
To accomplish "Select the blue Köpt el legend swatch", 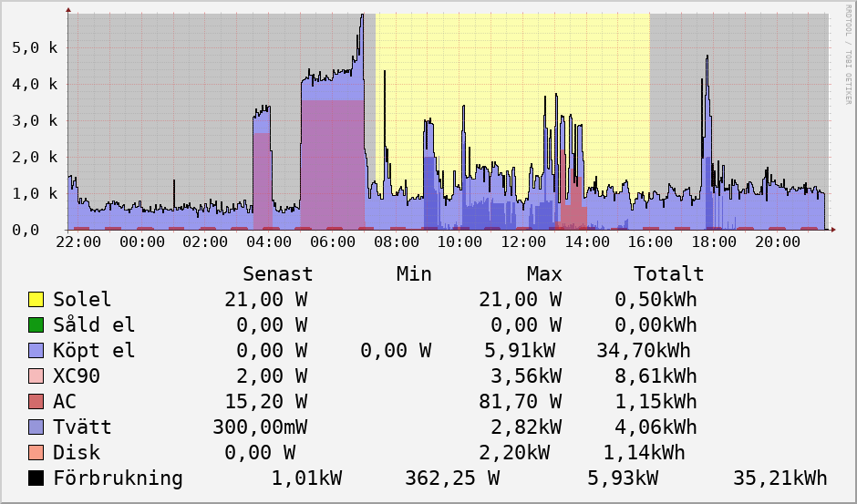I will 36,351.
